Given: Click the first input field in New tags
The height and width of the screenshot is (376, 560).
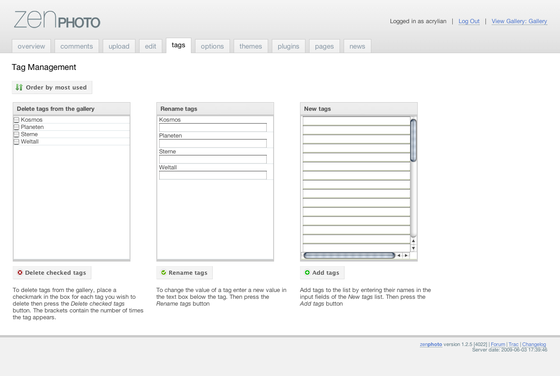Looking at the screenshot, I should tap(356, 121).
